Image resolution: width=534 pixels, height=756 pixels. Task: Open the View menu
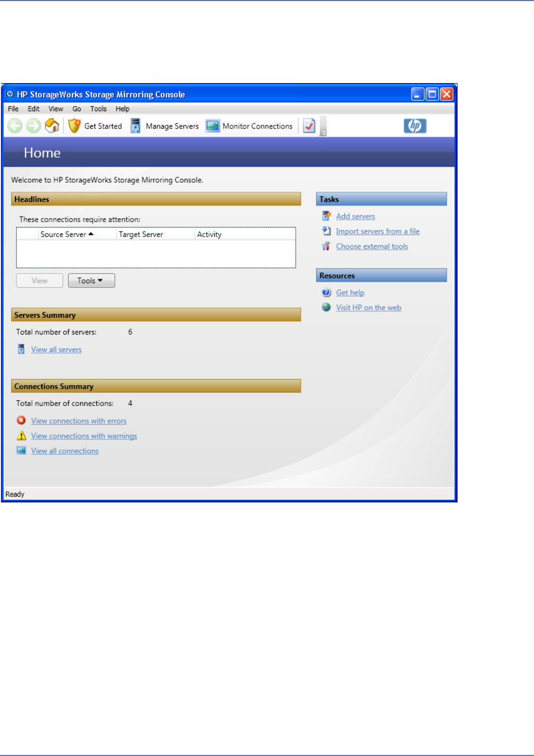(56, 109)
